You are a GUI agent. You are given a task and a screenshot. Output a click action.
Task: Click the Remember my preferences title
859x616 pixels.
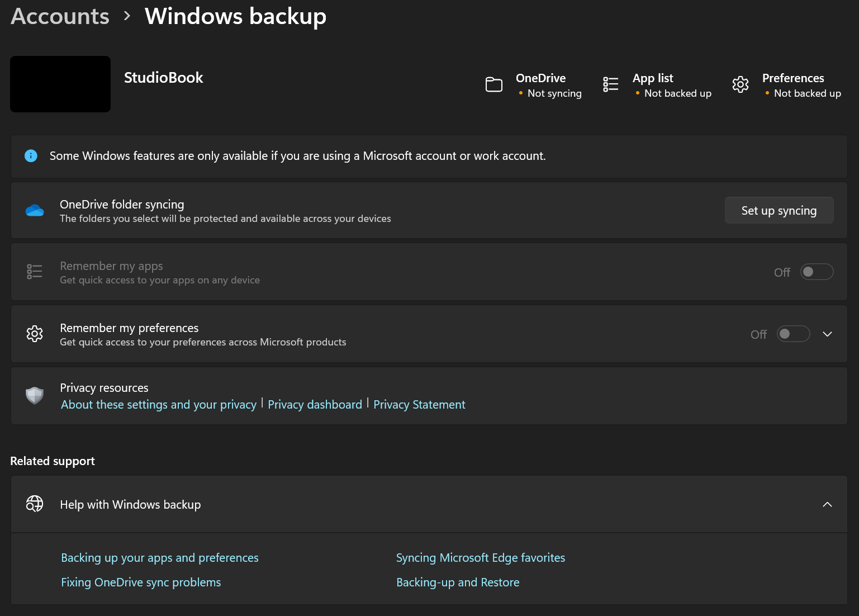[129, 328]
